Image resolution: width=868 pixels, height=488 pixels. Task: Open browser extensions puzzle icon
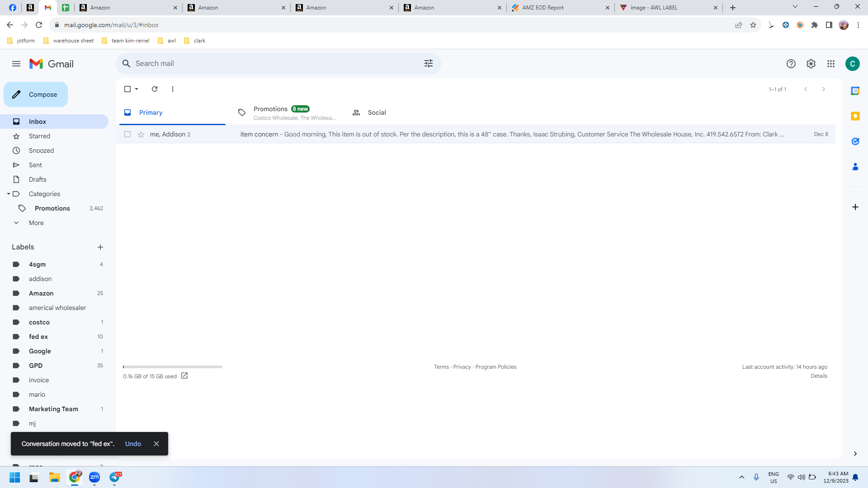(815, 25)
